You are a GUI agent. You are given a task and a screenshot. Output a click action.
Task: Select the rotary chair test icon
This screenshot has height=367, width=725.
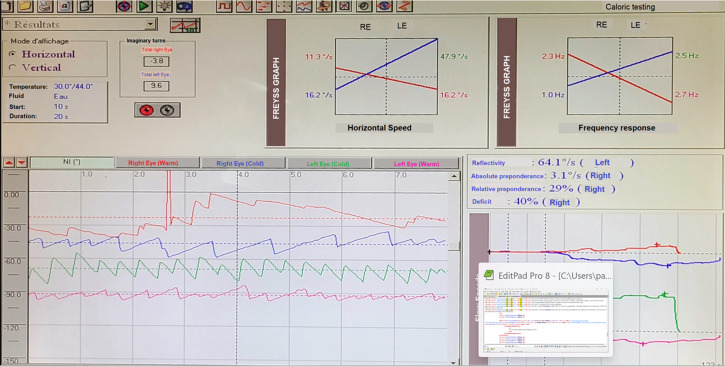tap(324, 6)
